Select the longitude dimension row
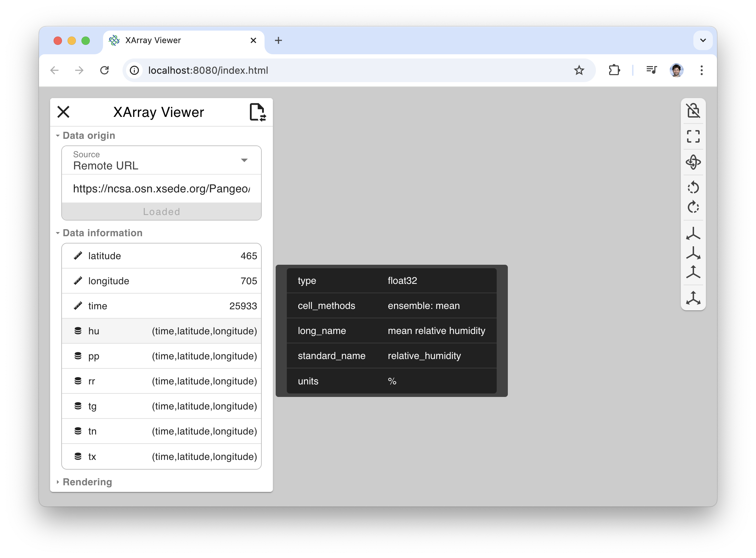 tap(162, 281)
